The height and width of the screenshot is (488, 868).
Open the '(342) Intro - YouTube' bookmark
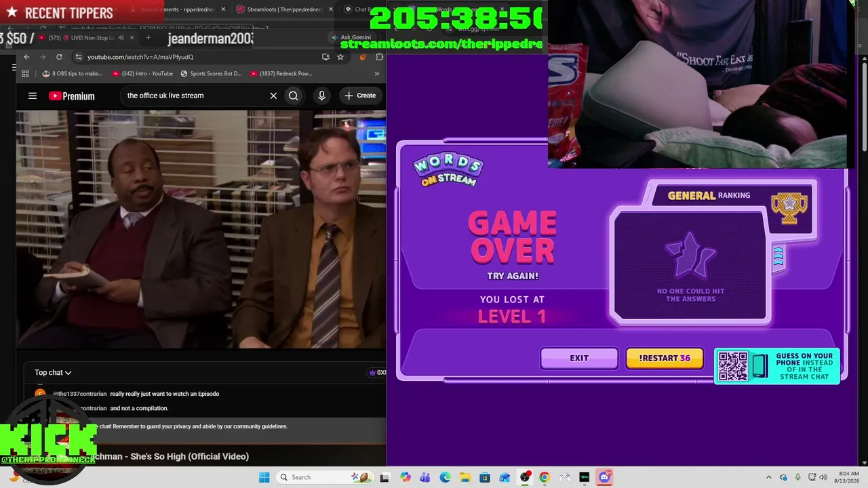point(142,73)
